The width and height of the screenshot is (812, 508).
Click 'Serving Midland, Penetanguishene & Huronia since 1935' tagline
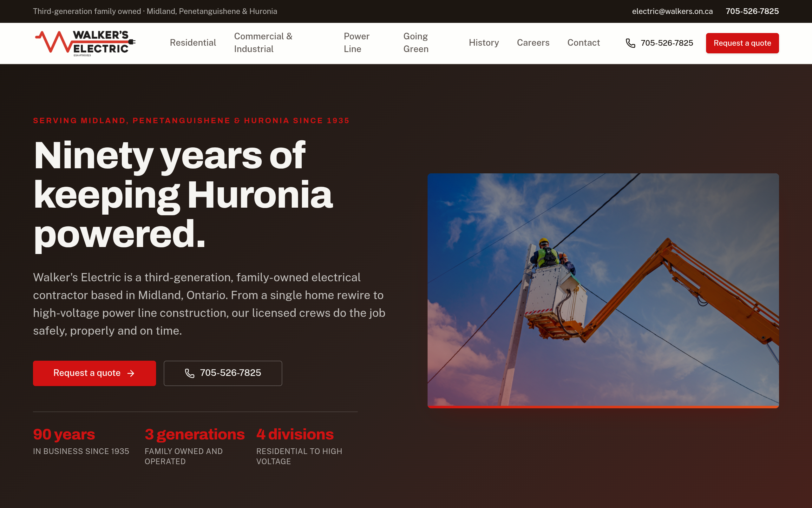[x=191, y=121]
